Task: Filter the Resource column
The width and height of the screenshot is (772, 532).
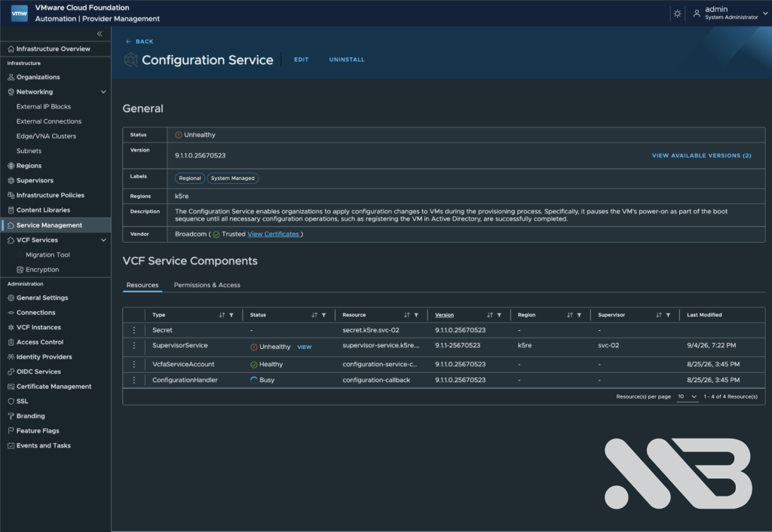Action: [416, 315]
